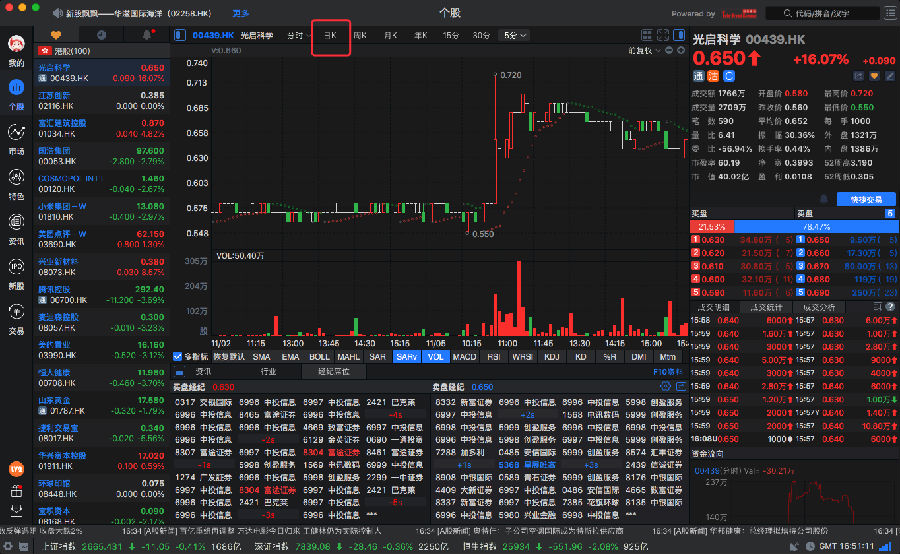
Task: Toggle the 多指标 multi-indicator checkbox
Action: tap(177, 357)
